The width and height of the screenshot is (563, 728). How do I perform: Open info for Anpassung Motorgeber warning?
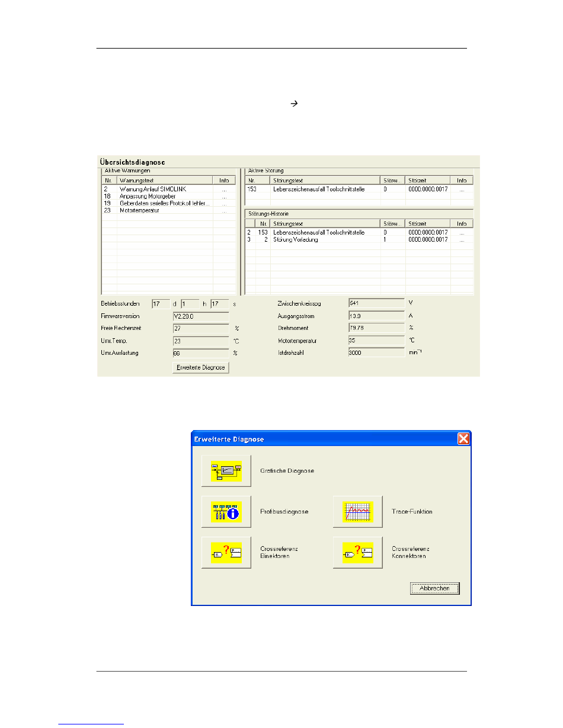224,196
